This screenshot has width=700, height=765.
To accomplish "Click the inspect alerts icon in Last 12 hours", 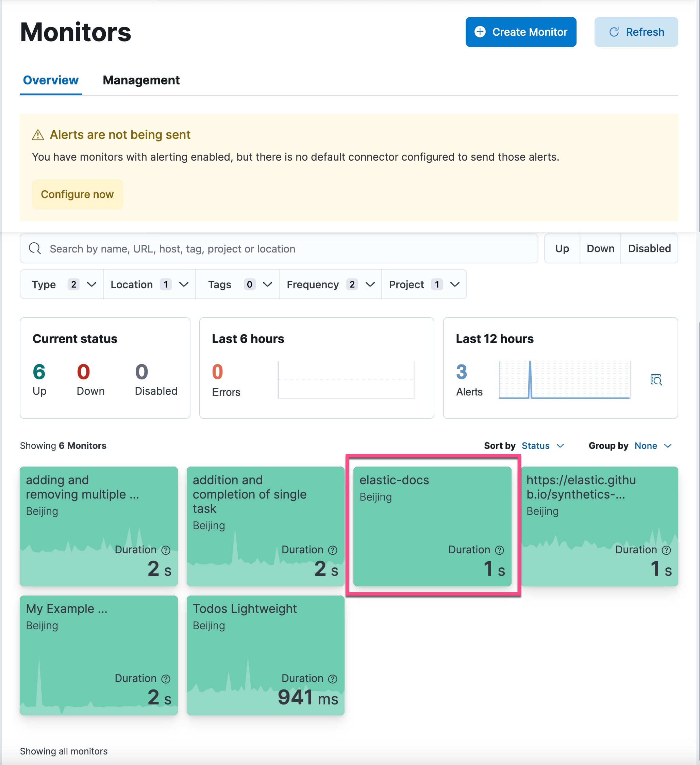I will pyautogui.click(x=656, y=379).
